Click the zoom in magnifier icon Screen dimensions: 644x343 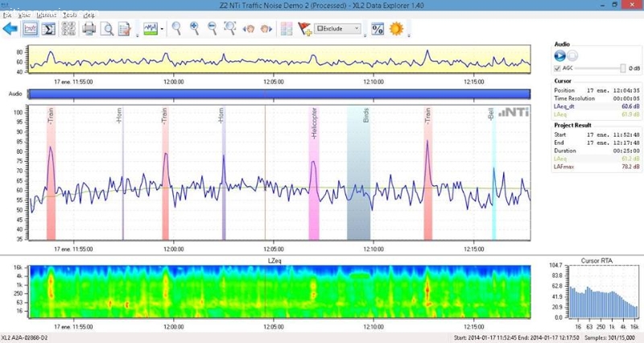click(x=194, y=29)
